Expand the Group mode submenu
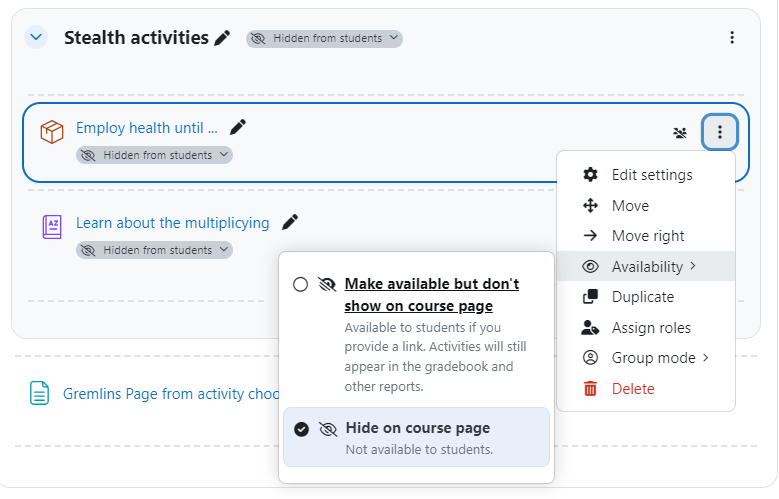Viewport: 779px width, 499px height. click(x=645, y=358)
